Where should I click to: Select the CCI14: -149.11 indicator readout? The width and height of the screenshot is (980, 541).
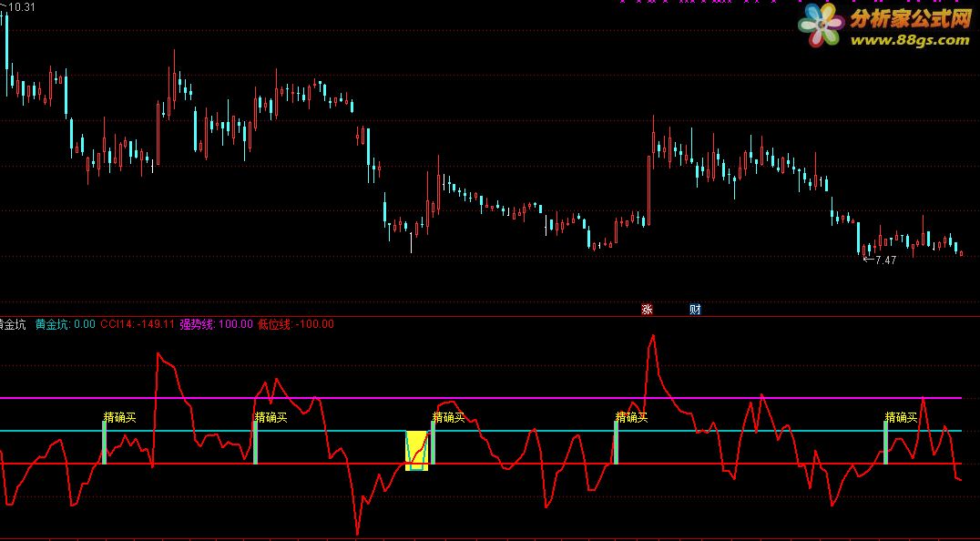137,324
